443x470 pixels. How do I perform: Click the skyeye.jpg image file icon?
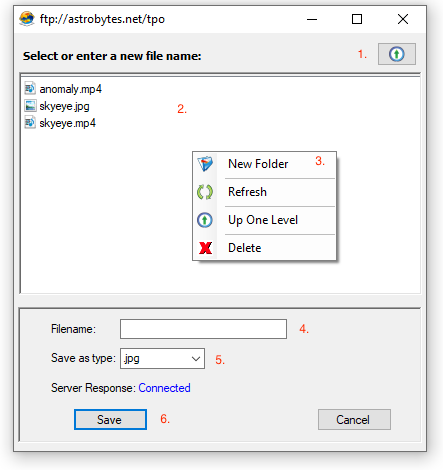click(x=30, y=106)
